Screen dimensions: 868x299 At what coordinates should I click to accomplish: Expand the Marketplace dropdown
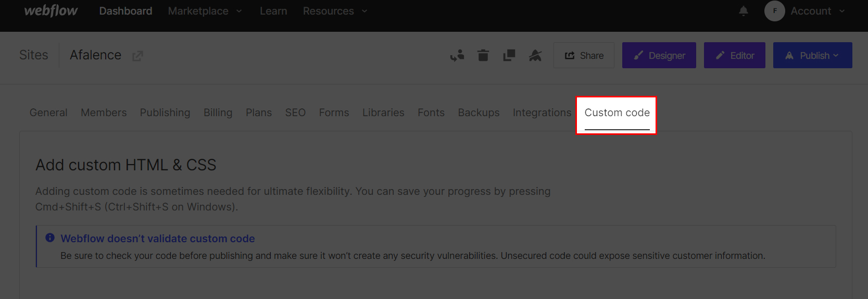point(205,11)
